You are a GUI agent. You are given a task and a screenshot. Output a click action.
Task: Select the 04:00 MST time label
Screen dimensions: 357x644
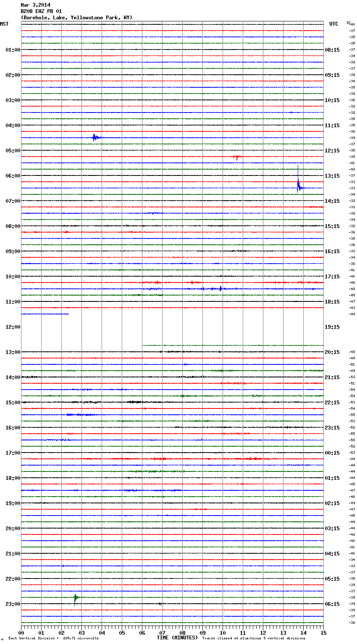point(13,126)
